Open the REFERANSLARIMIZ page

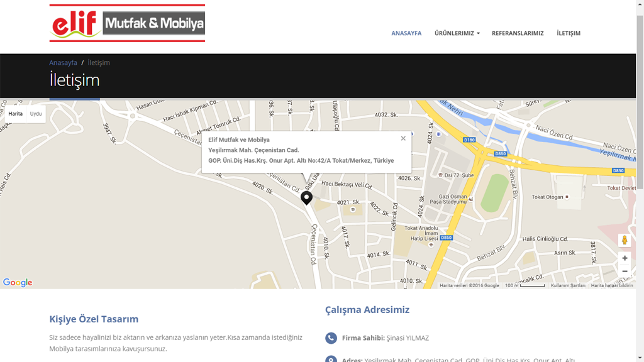click(x=518, y=33)
